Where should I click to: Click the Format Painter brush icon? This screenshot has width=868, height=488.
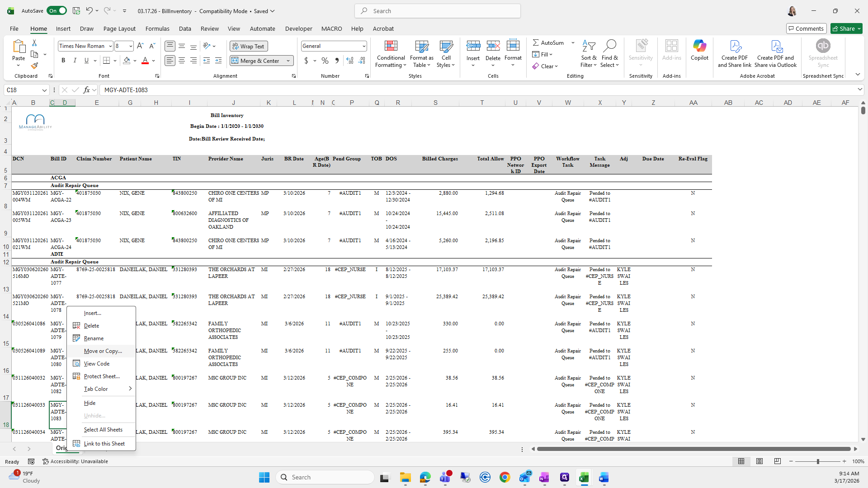tap(34, 66)
